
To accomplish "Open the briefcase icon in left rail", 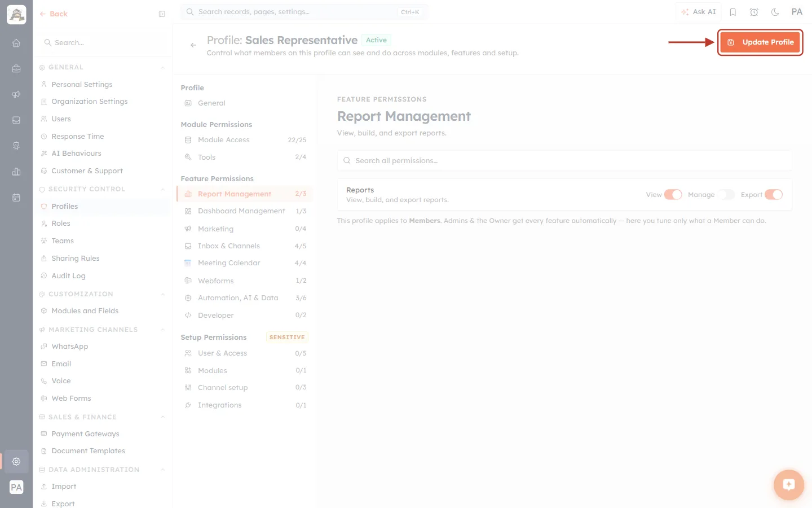I will (16, 69).
